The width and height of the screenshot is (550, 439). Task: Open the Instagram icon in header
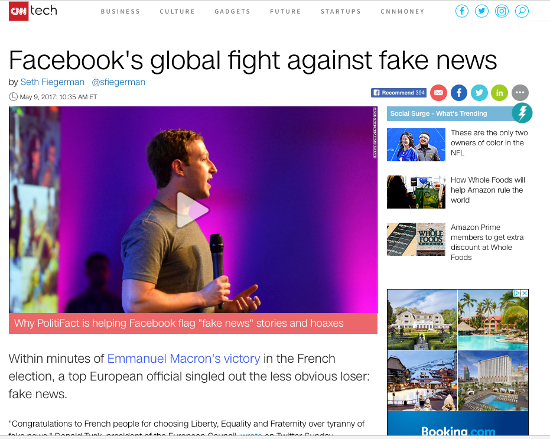pyautogui.click(x=502, y=11)
